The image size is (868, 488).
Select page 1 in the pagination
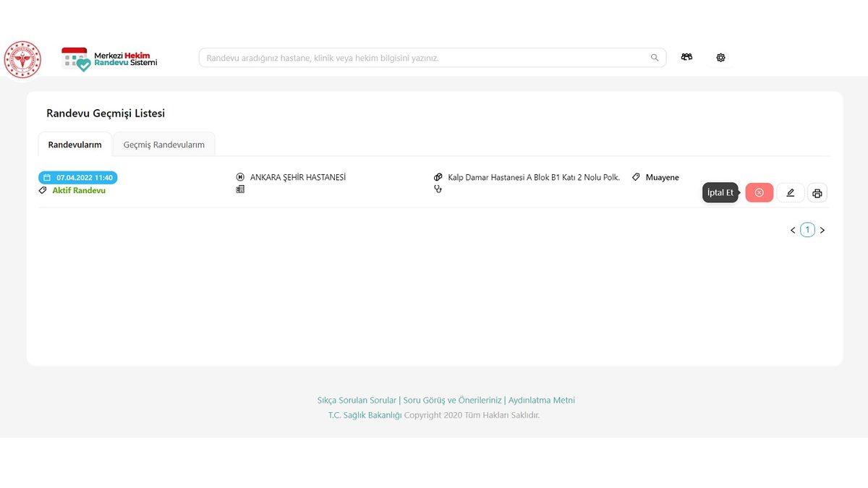pyautogui.click(x=807, y=230)
